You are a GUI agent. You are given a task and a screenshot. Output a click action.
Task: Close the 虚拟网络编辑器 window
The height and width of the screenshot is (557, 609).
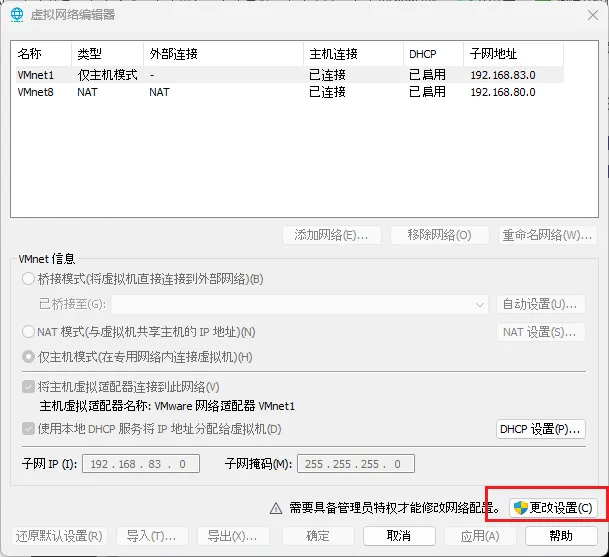593,15
